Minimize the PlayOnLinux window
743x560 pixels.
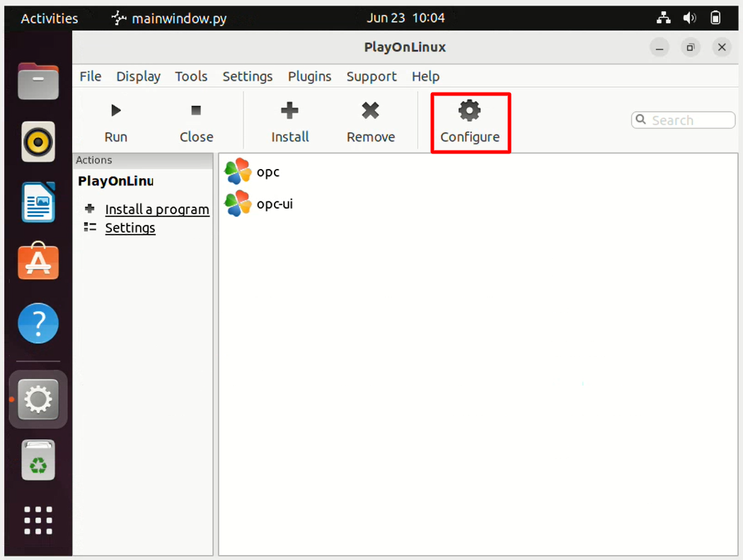tap(659, 47)
